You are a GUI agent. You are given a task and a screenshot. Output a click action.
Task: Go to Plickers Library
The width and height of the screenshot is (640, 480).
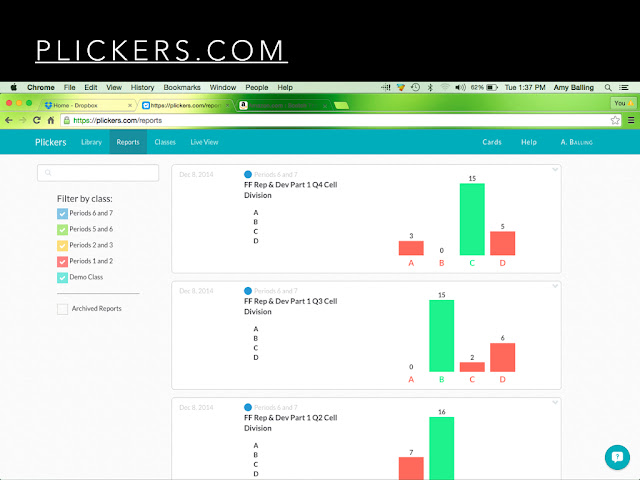coord(91,142)
